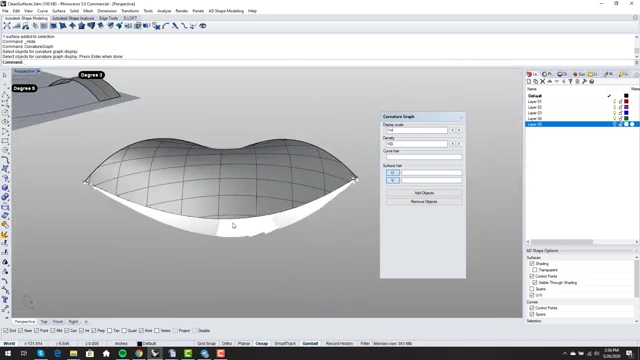640x360 pixels.
Task: Enable the Transparent checkbox
Action: pyautogui.click(x=535, y=270)
